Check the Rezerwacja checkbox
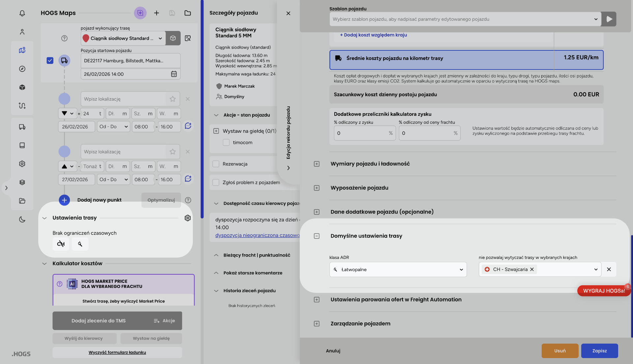 (216, 164)
